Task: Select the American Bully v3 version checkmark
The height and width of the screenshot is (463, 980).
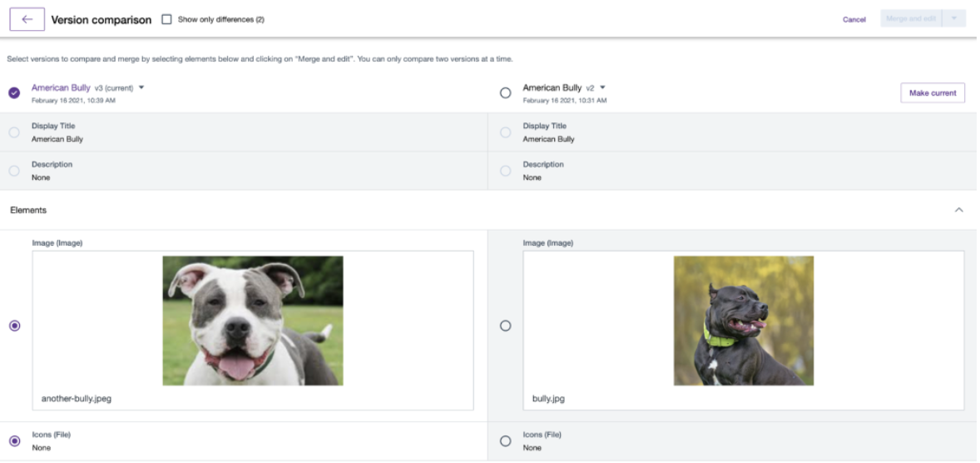Action: [x=14, y=93]
